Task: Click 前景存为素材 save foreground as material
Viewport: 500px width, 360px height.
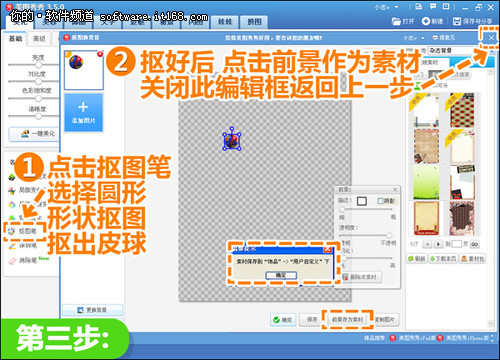Action: pyautogui.click(x=347, y=319)
